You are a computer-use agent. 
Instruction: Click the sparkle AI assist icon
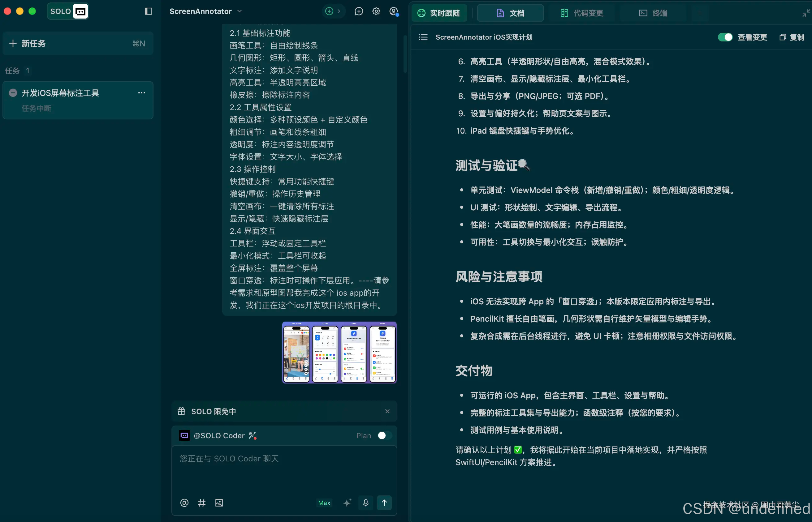[347, 503]
